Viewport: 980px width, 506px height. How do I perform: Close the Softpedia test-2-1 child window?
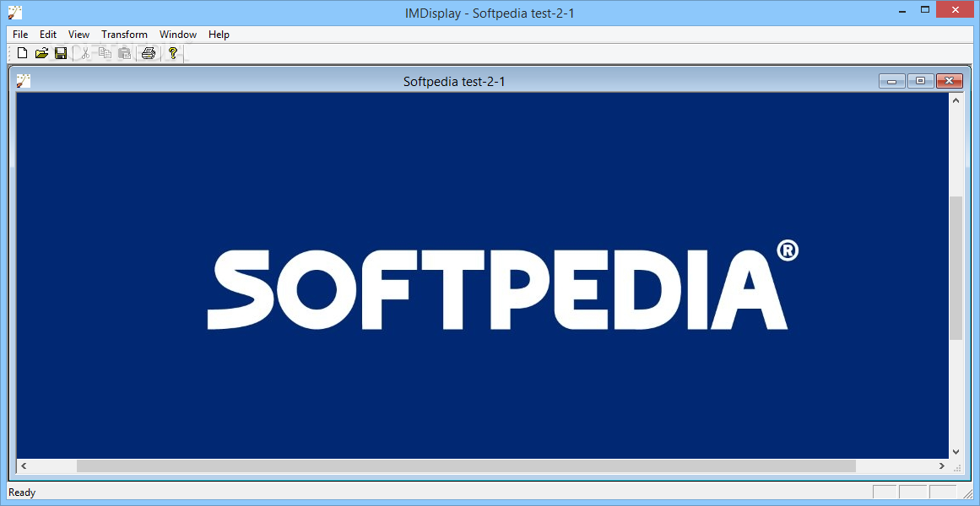950,81
